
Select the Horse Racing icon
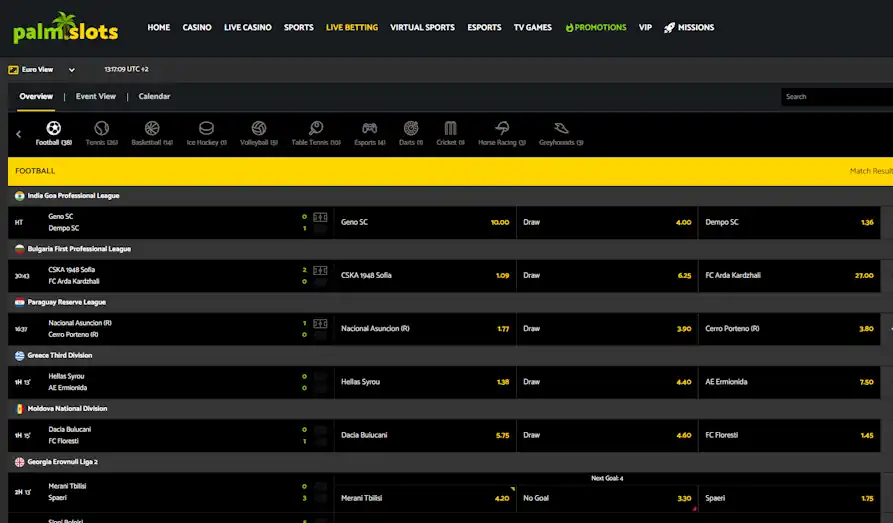coord(502,129)
